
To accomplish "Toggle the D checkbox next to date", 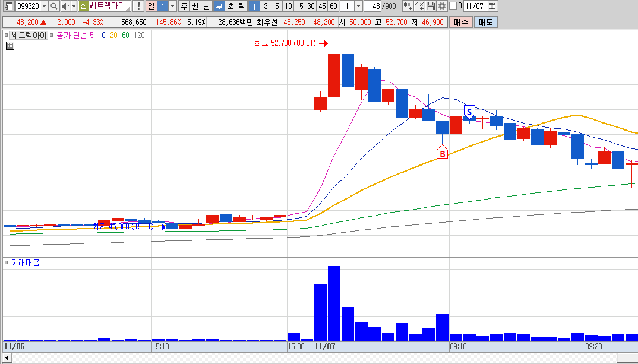I will [x=453, y=6].
